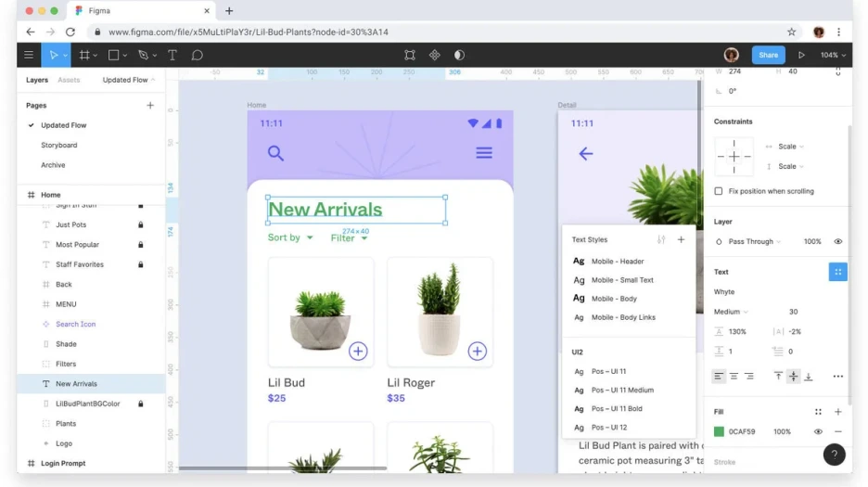Open Updated Flow page selector dropdown
This screenshot has height=487, width=868.
(x=128, y=80)
